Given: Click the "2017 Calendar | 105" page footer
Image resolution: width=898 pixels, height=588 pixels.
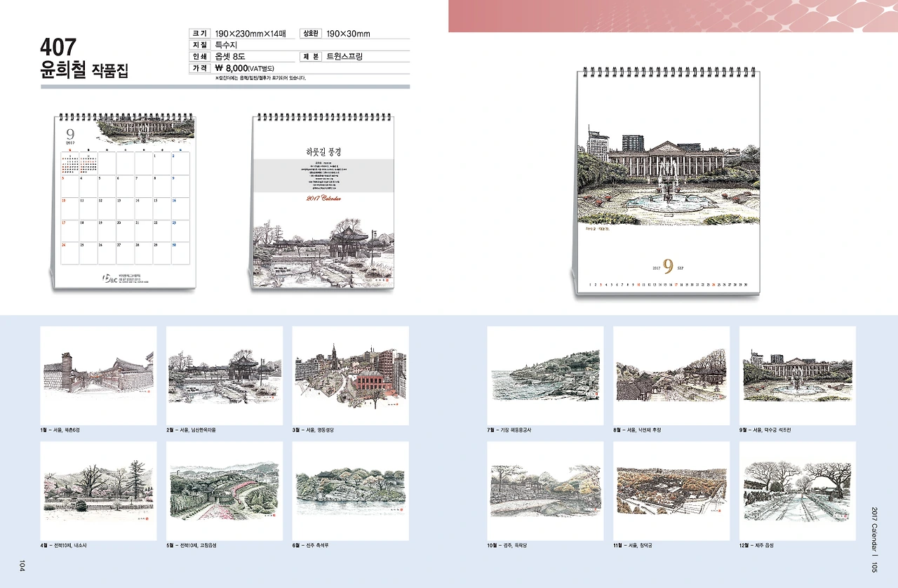Looking at the screenshot, I should pos(876,538).
